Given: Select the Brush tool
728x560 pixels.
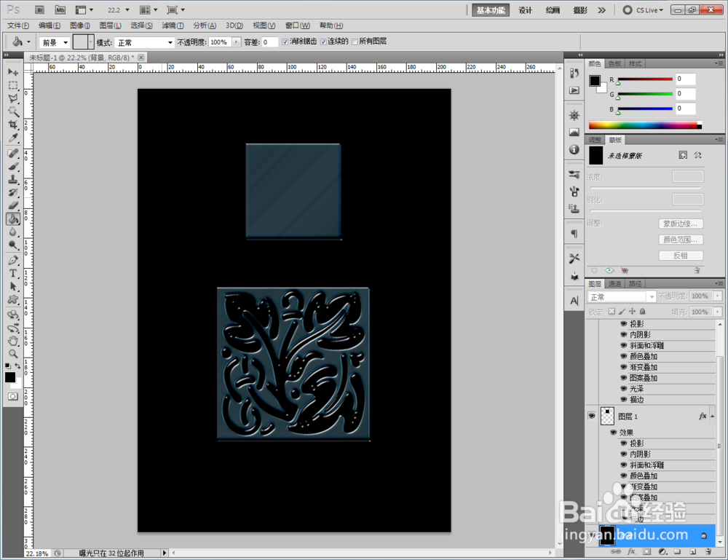Looking at the screenshot, I should pos(13,166).
